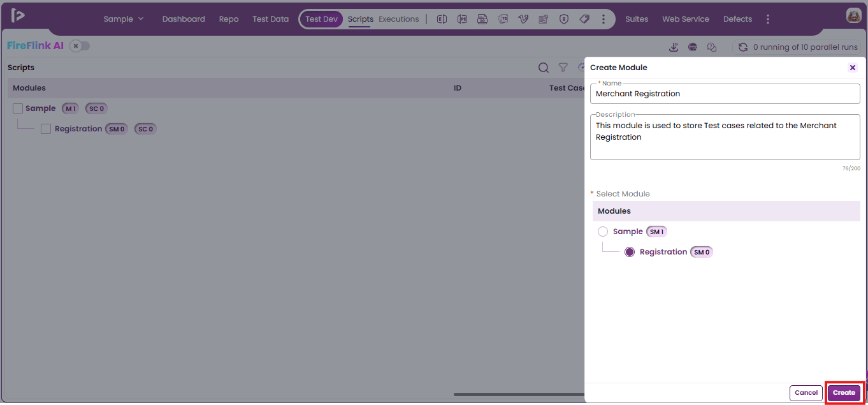Click SM 0 badge in Select Module list
Screen dimensions: 868x405
coord(702,252)
